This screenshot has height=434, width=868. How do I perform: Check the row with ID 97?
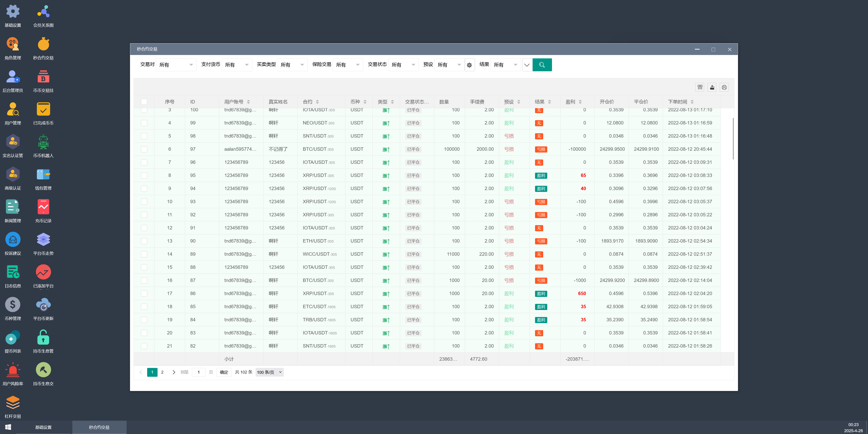click(x=144, y=149)
